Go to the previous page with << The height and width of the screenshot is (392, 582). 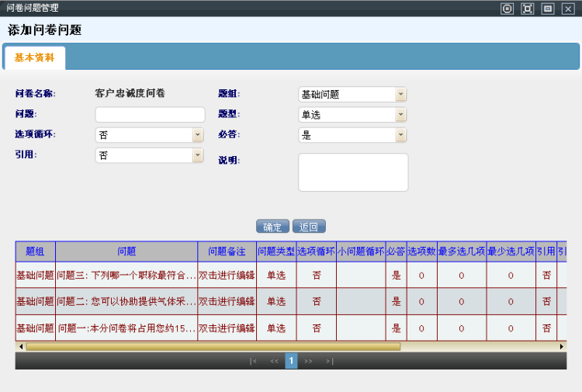(274, 361)
